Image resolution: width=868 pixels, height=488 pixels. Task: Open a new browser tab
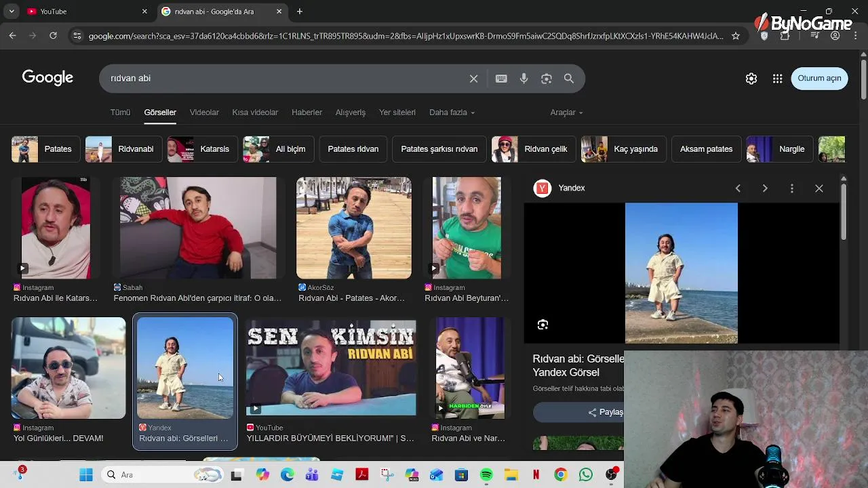coord(300,12)
